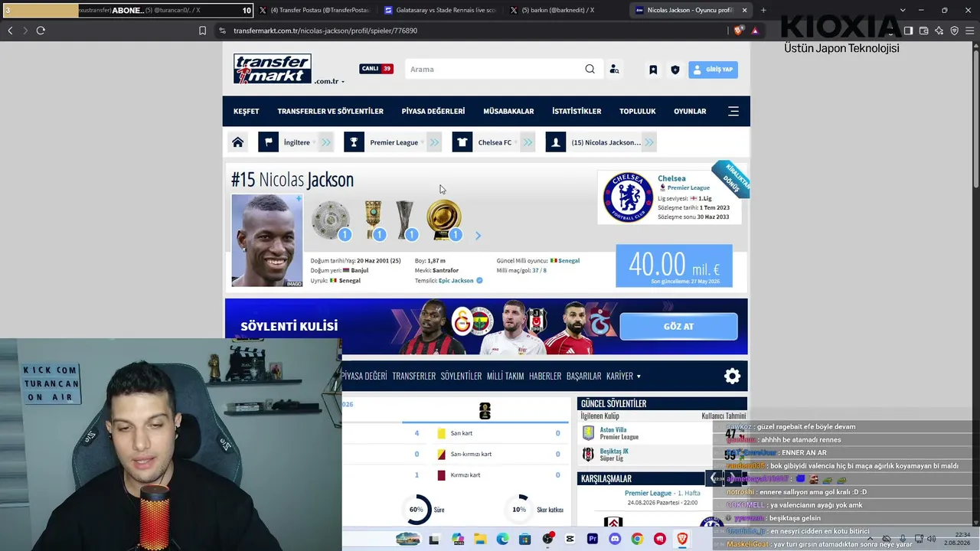Image resolution: width=980 pixels, height=551 pixels.
Task: Click the Transfermarkt logo
Action: [273, 69]
